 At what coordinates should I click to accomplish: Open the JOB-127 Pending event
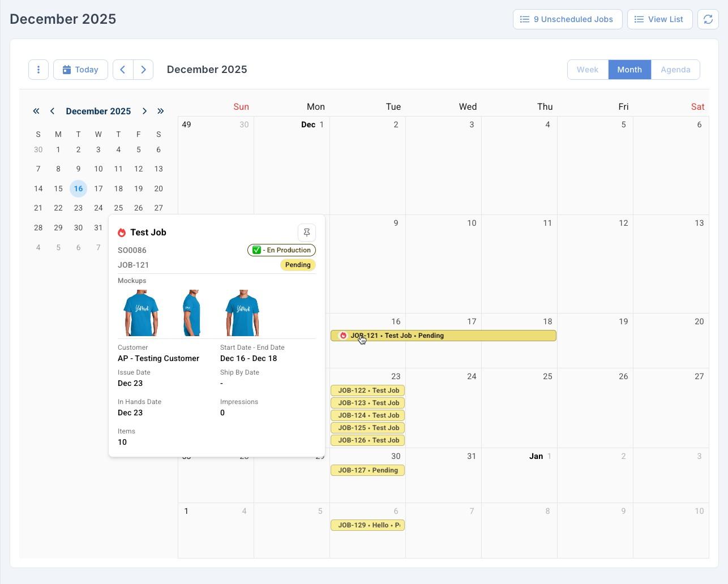click(x=367, y=470)
